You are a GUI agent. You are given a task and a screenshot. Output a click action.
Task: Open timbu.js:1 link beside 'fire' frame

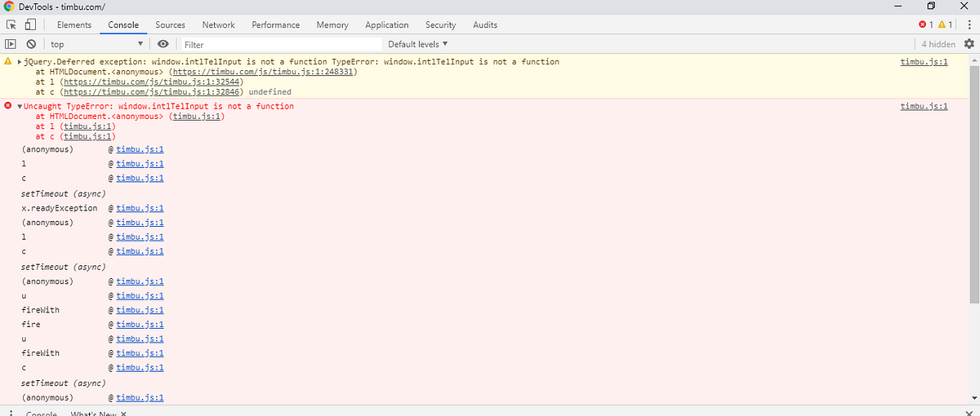(x=140, y=325)
